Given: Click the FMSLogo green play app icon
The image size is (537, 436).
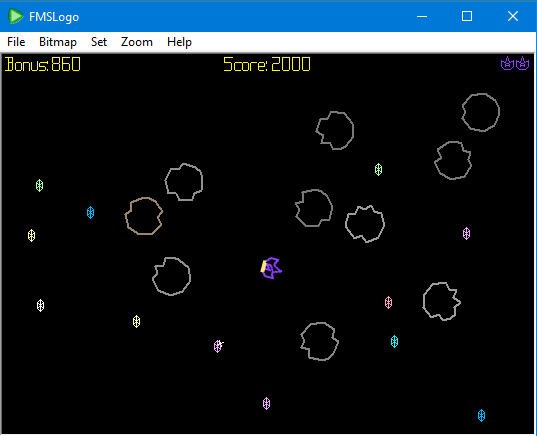Looking at the screenshot, I should (15, 16).
